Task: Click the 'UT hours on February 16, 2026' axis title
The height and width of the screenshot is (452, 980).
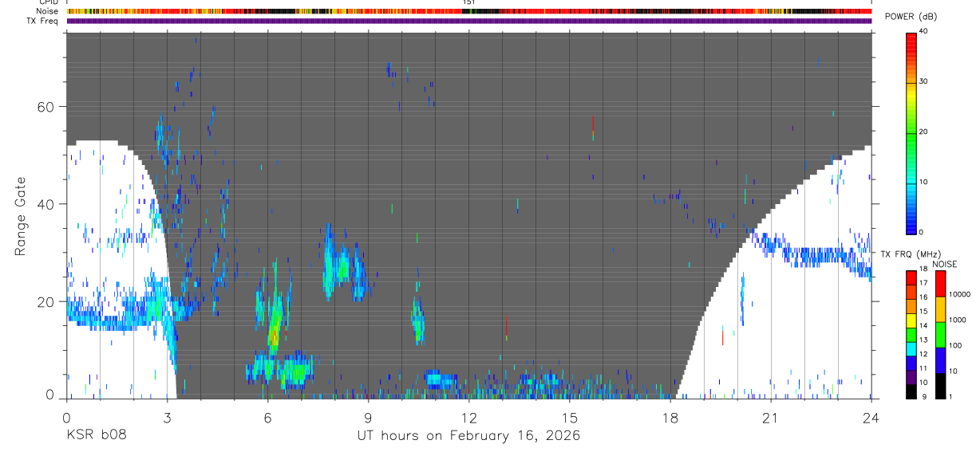Action: tap(468, 436)
